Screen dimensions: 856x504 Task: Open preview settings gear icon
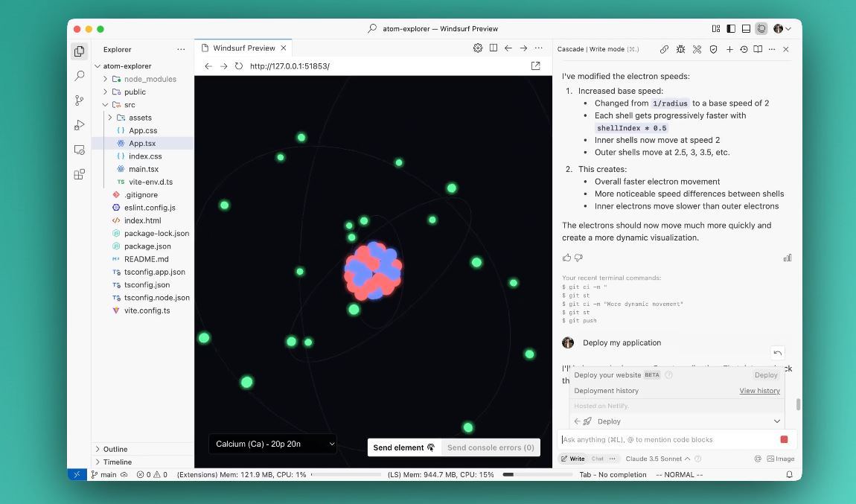tap(478, 48)
